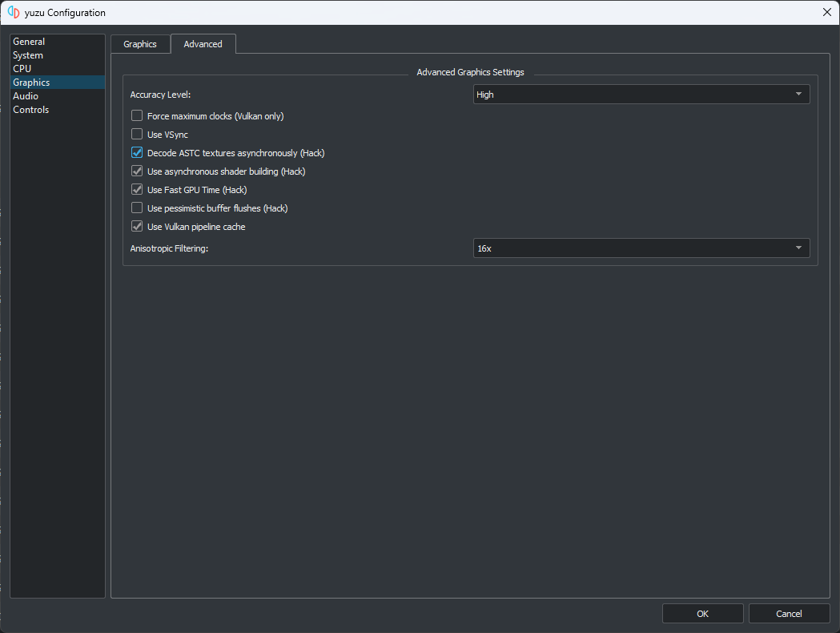This screenshot has height=633, width=840.
Task: Click the Cancel button
Action: tap(789, 614)
